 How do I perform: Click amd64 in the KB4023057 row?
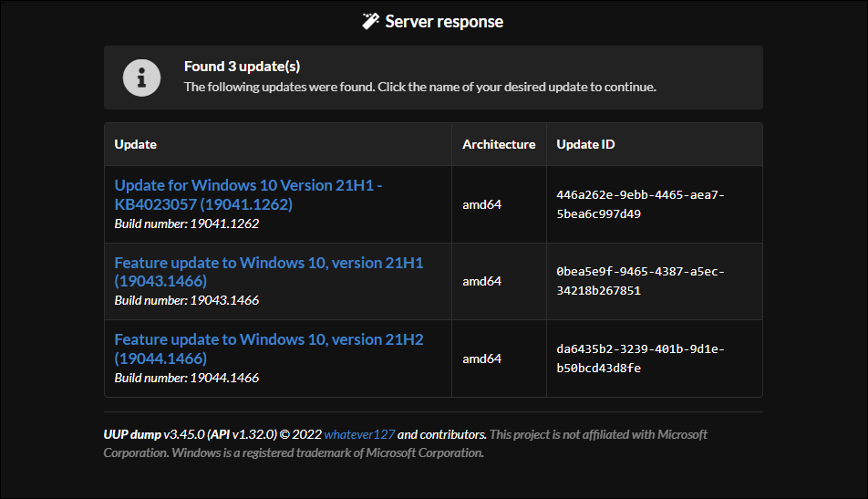coord(481,204)
